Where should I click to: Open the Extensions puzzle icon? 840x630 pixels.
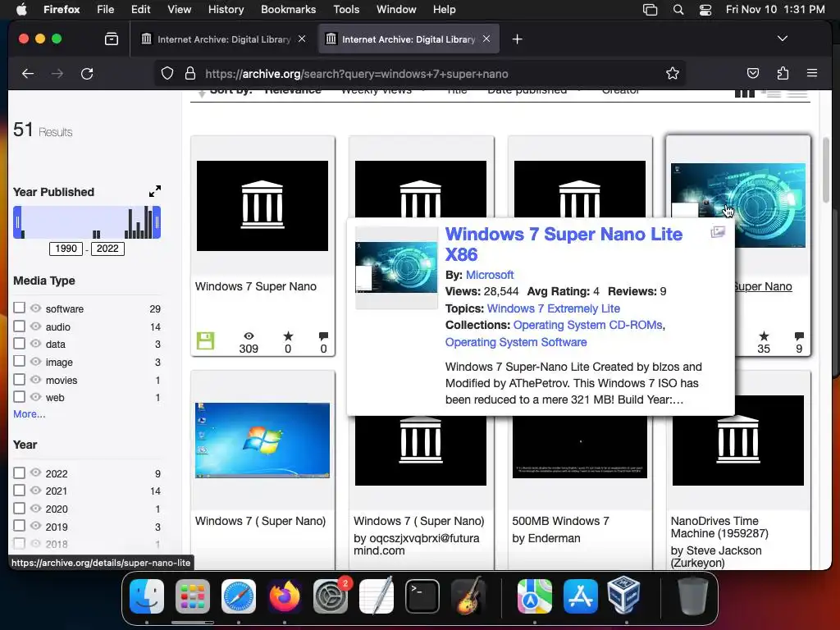click(783, 73)
